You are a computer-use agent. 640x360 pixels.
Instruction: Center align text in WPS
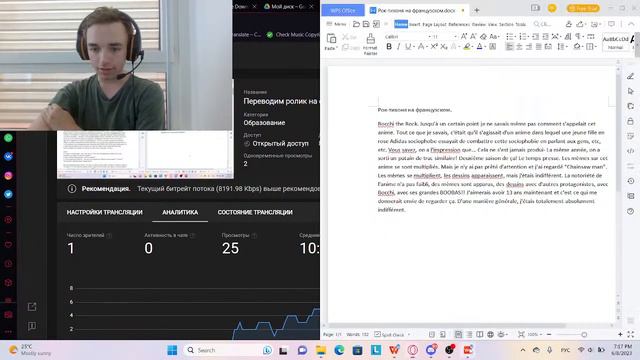click(x=519, y=47)
